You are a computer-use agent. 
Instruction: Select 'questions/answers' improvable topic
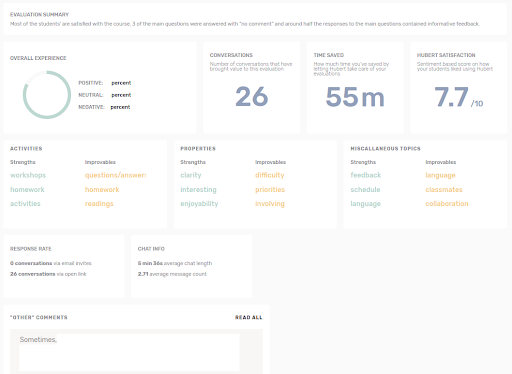pos(115,175)
